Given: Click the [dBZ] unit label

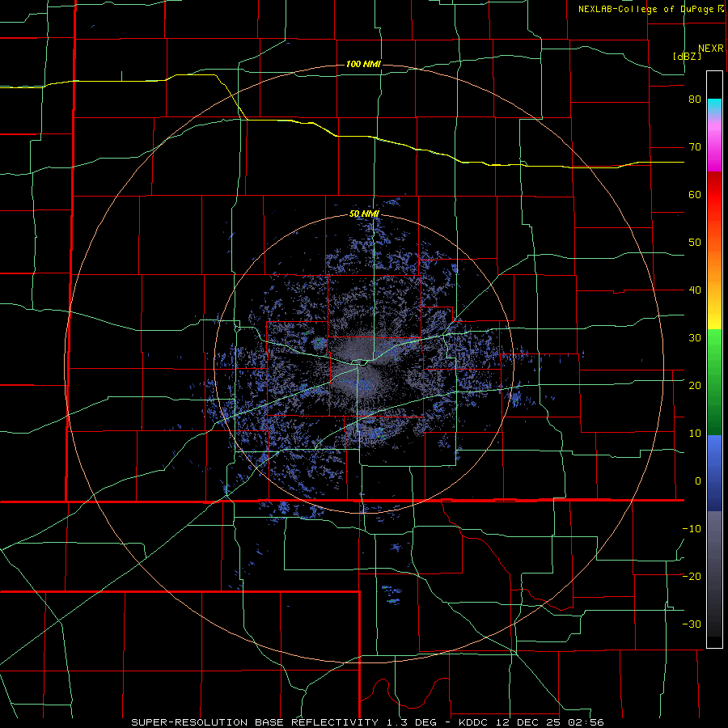Looking at the screenshot, I should click(687, 56).
